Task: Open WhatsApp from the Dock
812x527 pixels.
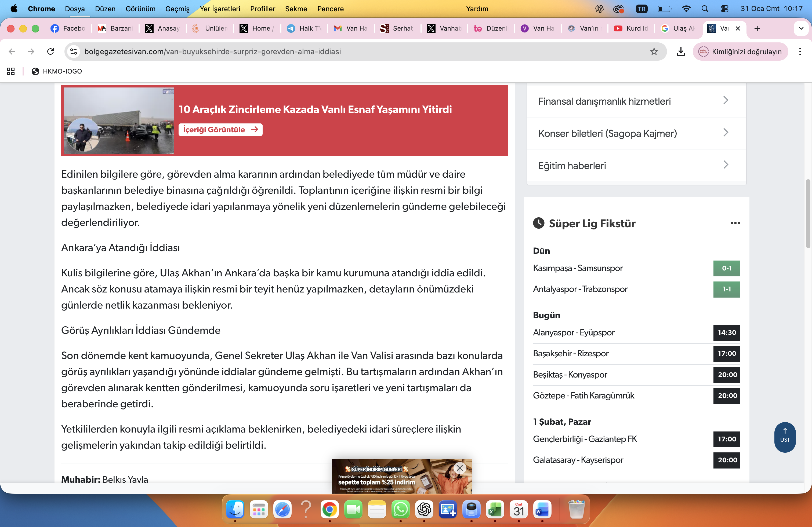Action: 401,510
